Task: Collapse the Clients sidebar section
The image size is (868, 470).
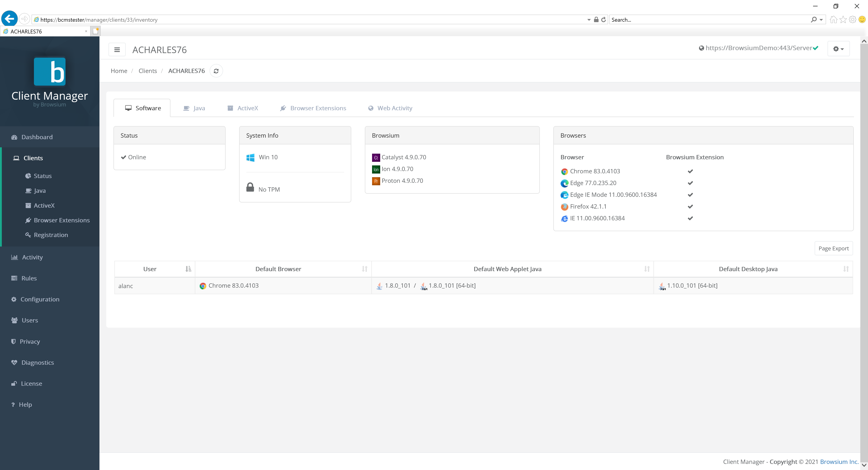Action: tap(50, 158)
